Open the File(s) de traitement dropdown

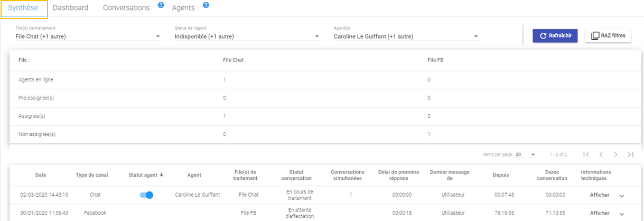157,36
